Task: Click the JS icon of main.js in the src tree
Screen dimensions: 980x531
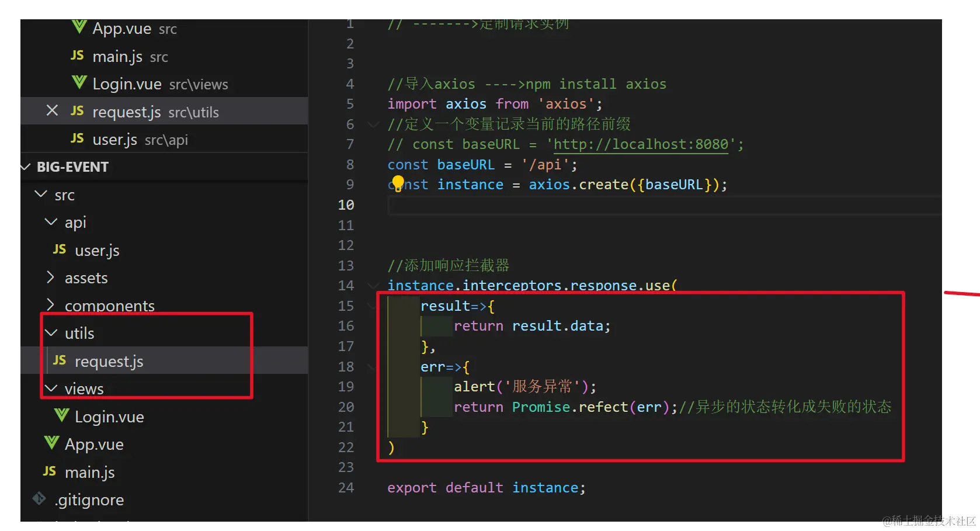Action: click(x=50, y=471)
